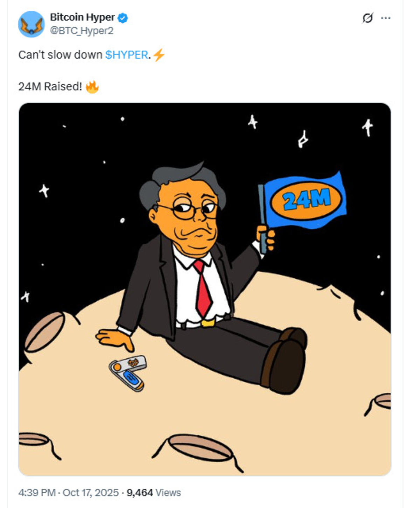Click the blue verified checkmark badge
This screenshot has height=508, width=420.
pyautogui.click(x=122, y=18)
